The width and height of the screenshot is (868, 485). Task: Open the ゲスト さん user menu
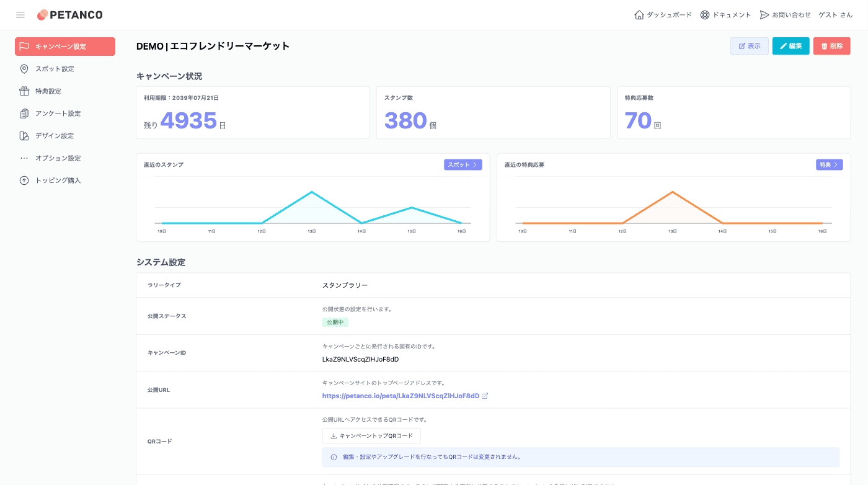835,15
